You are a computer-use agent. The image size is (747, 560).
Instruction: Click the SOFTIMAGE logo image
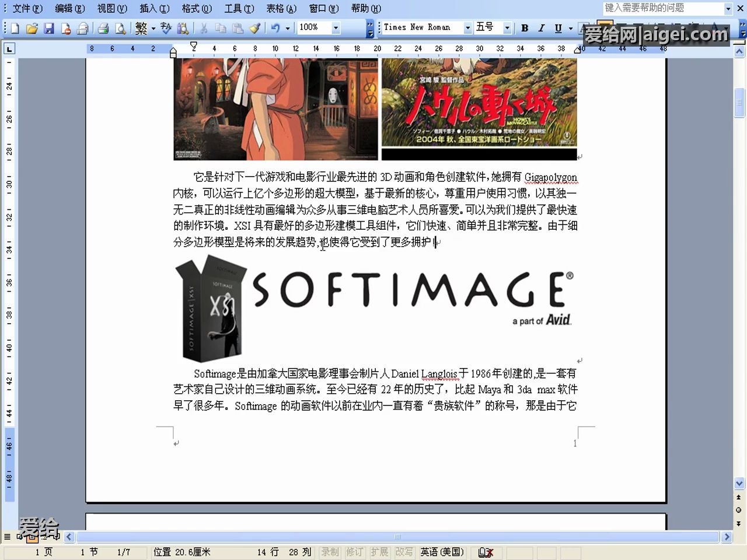click(375, 308)
